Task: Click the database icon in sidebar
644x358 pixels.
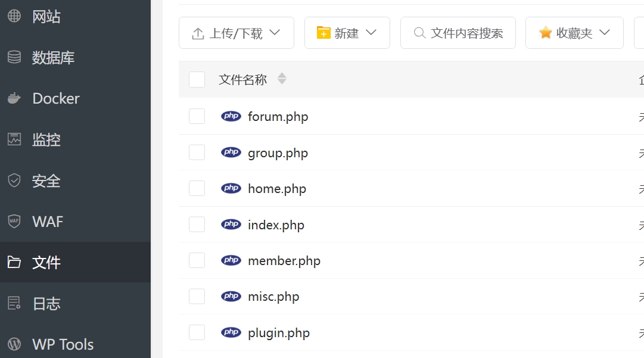Action: (14, 58)
